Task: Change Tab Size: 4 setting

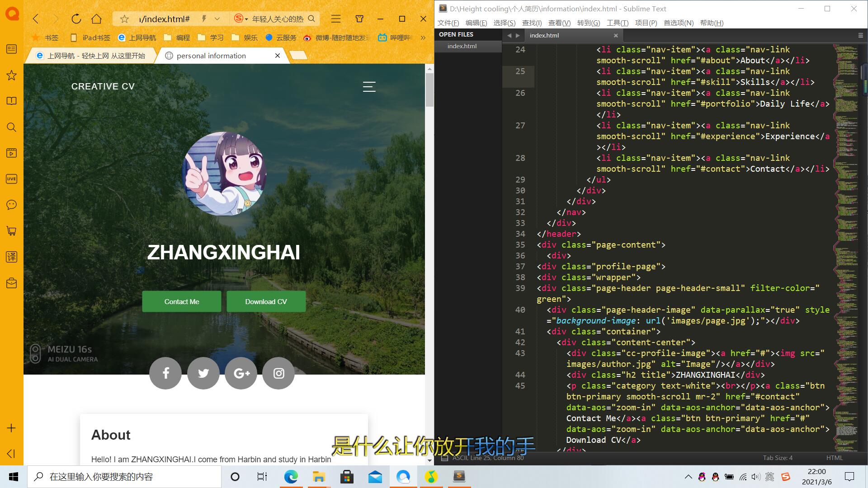Action: 778,458
